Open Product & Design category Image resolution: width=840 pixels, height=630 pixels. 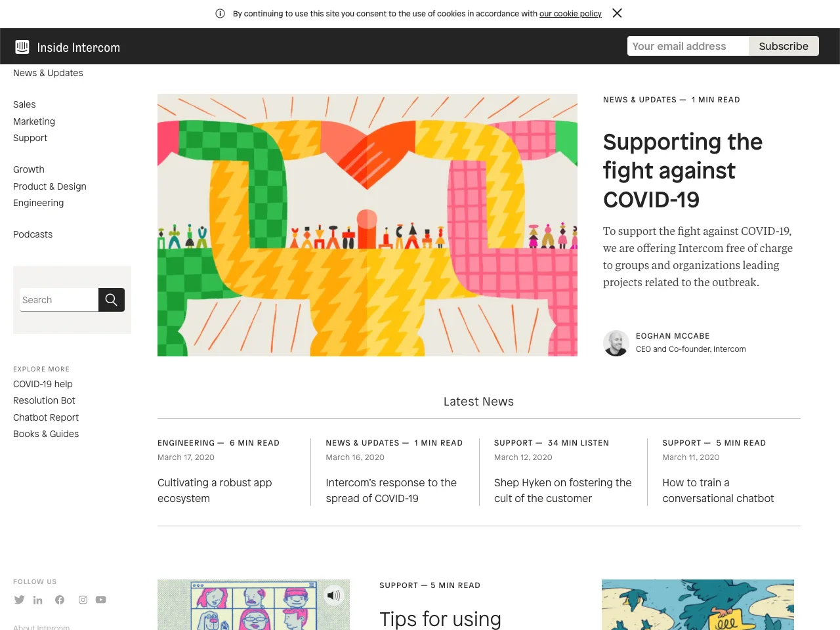tap(50, 186)
